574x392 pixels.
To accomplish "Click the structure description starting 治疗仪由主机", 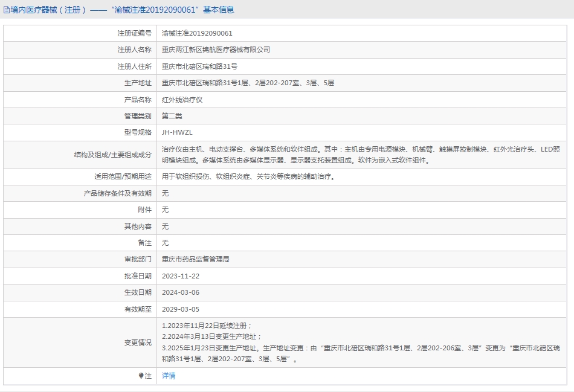I will [361, 155].
